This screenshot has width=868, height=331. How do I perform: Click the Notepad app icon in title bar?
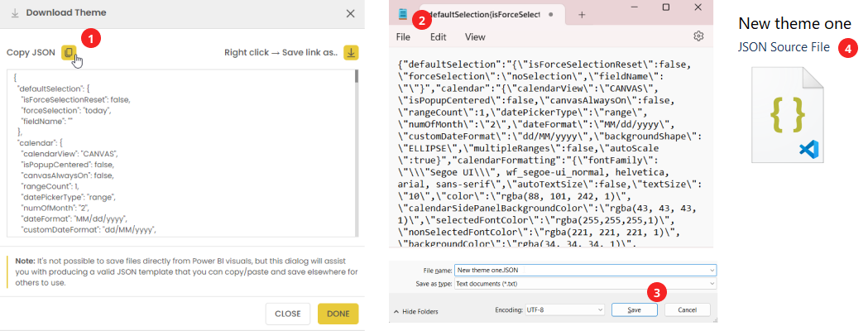tap(403, 14)
